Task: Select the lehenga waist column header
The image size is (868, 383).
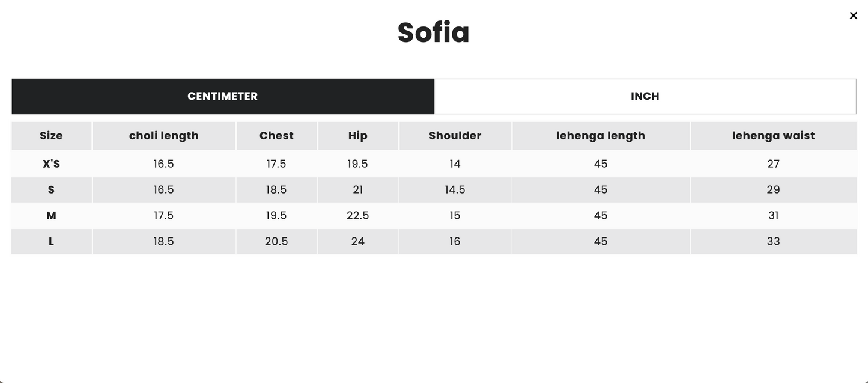Action: [773, 136]
